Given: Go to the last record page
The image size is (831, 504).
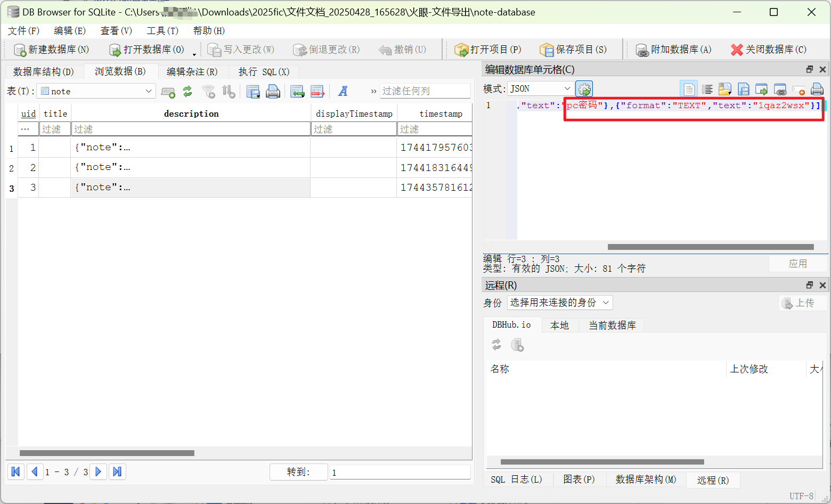Looking at the screenshot, I should tap(117, 472).
